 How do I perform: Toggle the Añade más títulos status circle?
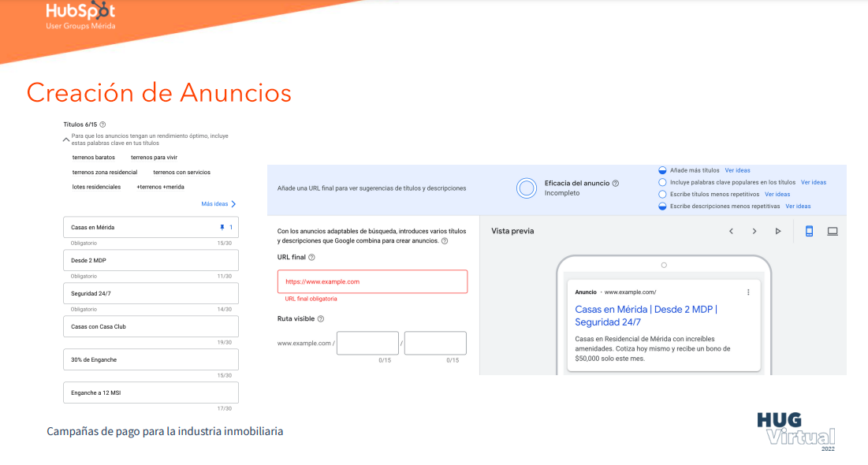[x=663, y=170]
